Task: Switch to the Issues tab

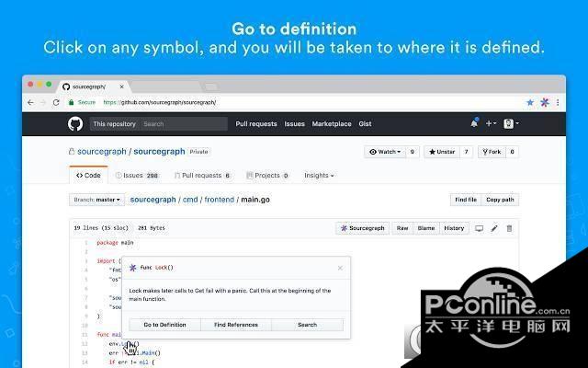Action: tap(137, 176)
